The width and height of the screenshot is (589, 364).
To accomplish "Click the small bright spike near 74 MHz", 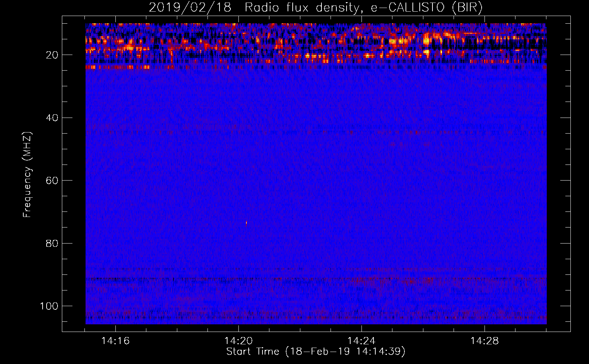I will (x=246, y=223).
